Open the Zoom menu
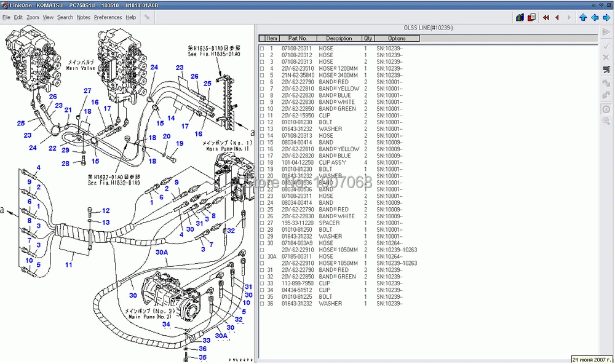 coord(33,17)
